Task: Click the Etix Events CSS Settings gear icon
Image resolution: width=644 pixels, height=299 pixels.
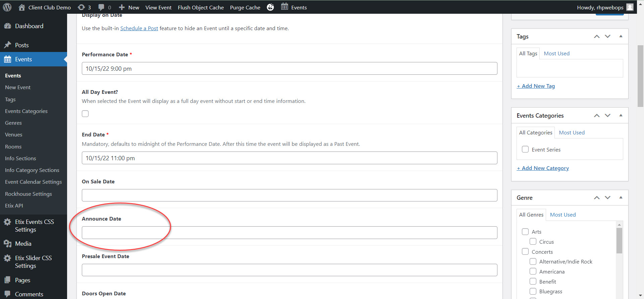Action: (x=7, y=222)
